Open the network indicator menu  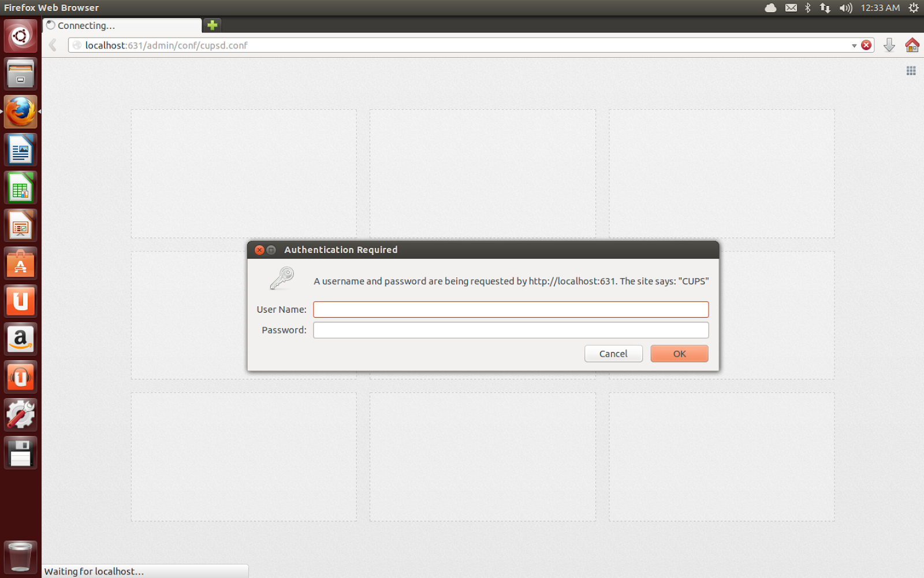click(x=825, y=8)
